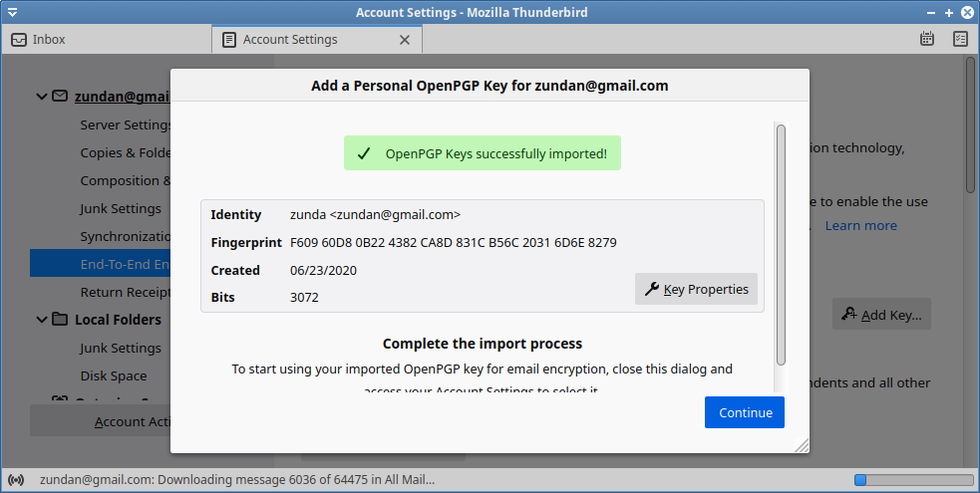Collapse the Local Folders tree
980x493 pixels.
pyautogui.click(x=42, y=320)
